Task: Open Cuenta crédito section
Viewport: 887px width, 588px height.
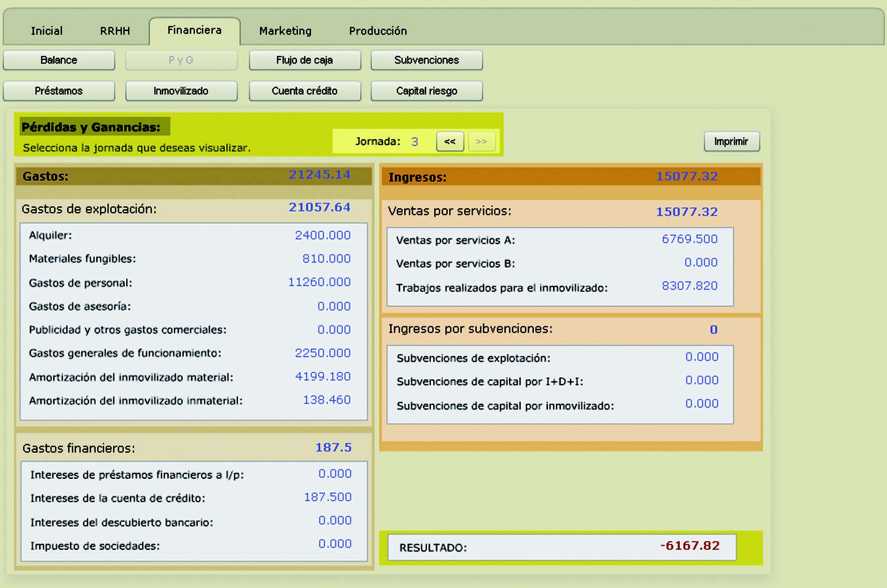Action: pos(305,91)
